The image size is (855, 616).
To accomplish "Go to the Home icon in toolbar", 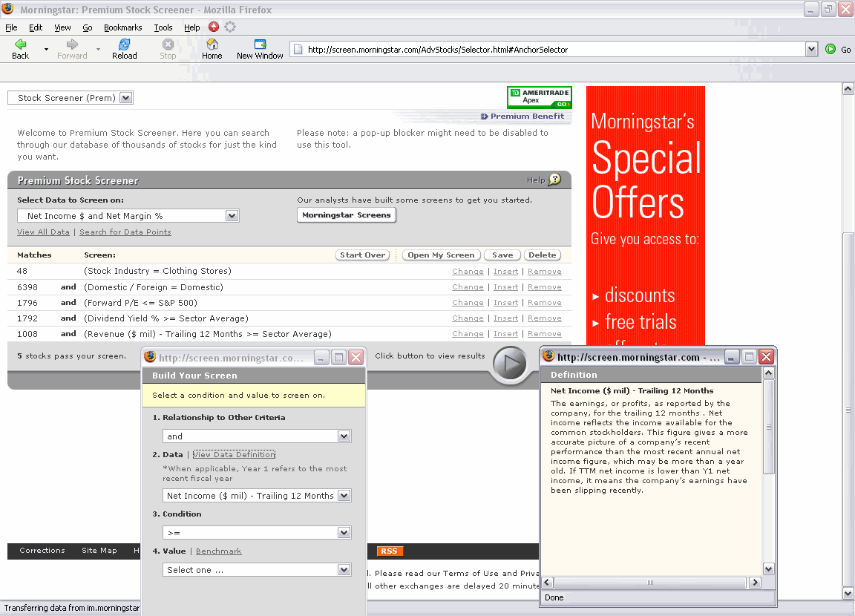I will tap(212, 45).
